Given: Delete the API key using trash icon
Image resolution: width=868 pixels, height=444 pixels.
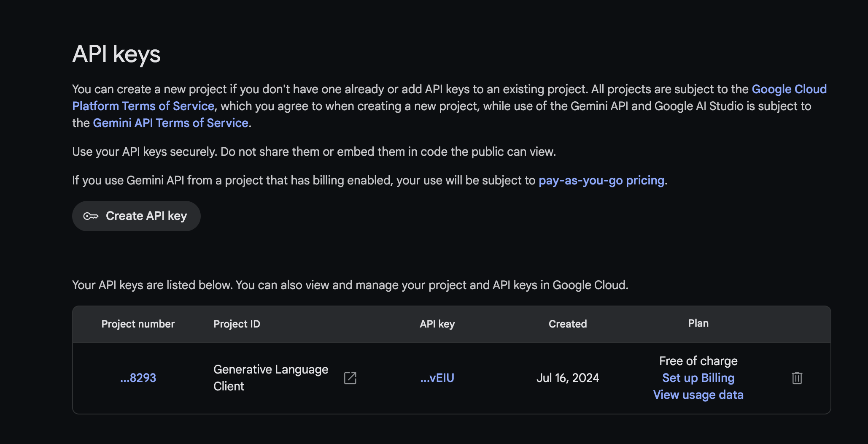Looking at the screenshot, I should (x=797, y=378).
